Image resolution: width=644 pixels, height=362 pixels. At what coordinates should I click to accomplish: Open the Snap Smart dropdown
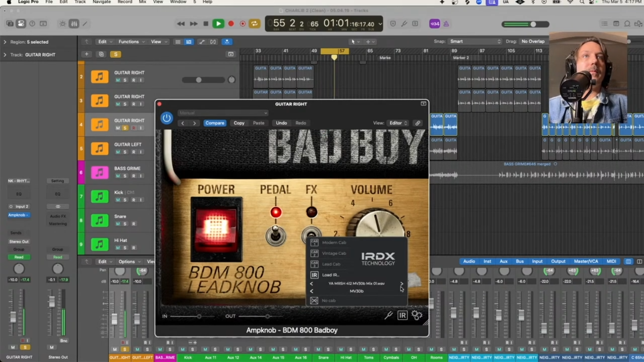click(x=475, y=42)
